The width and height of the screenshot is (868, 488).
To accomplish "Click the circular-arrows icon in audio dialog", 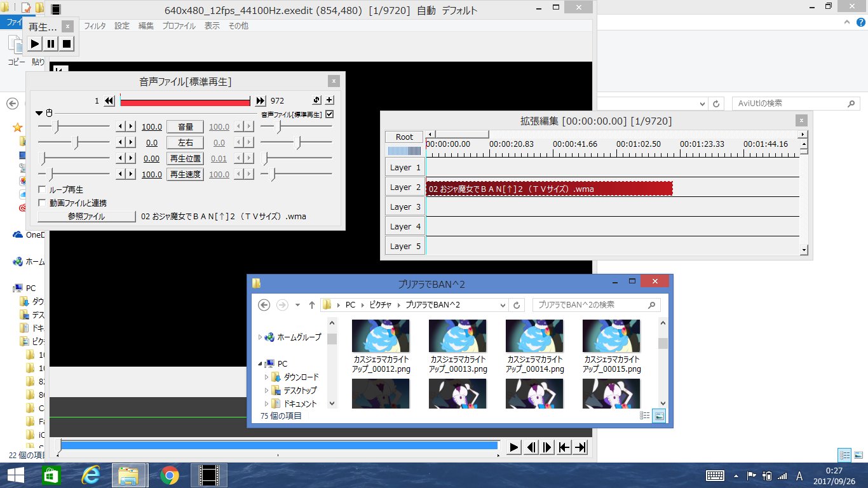I will [317, 100].
